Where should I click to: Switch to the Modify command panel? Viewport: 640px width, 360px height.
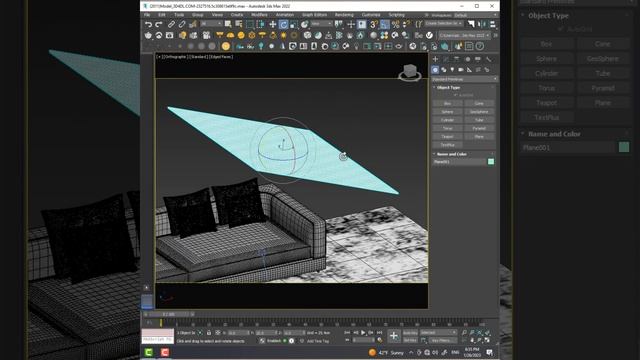[x=446, y=59]
